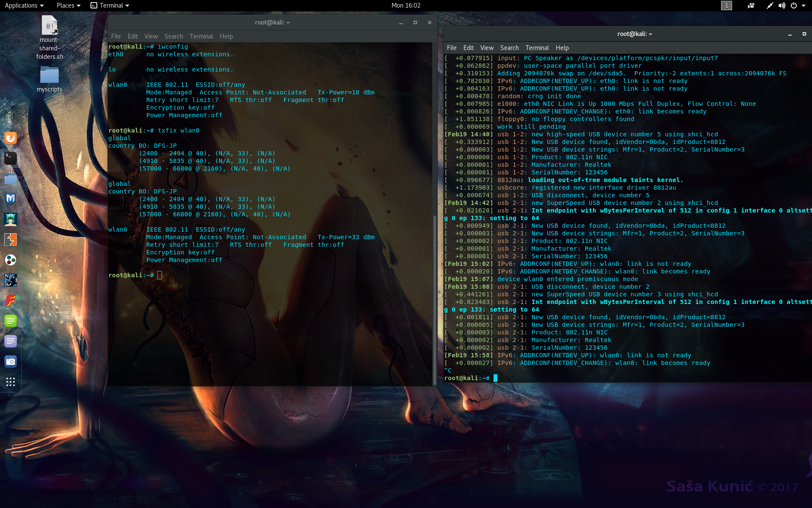Maximize the right terminal window
Viewport: 812px width, 508px height.
[x=804, y=34]
